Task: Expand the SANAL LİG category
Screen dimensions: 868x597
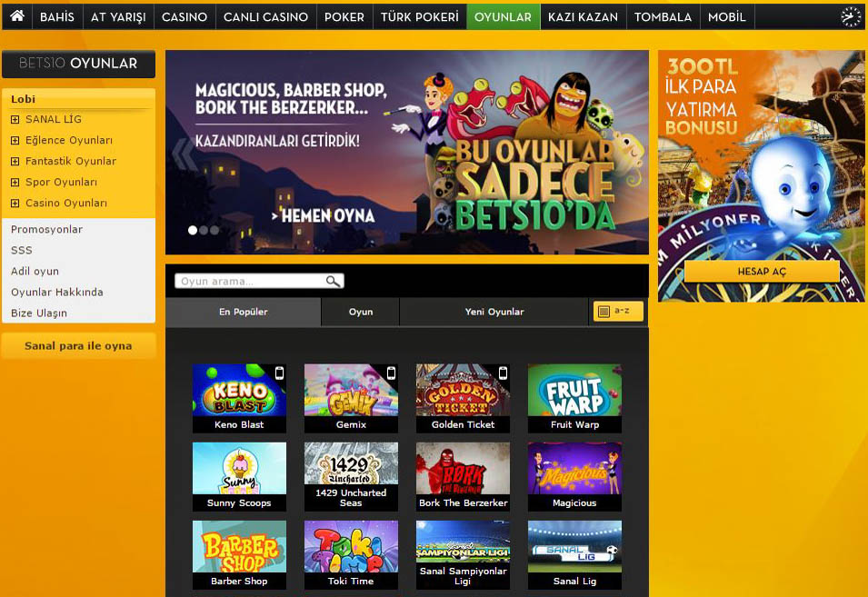Action: 15,120
